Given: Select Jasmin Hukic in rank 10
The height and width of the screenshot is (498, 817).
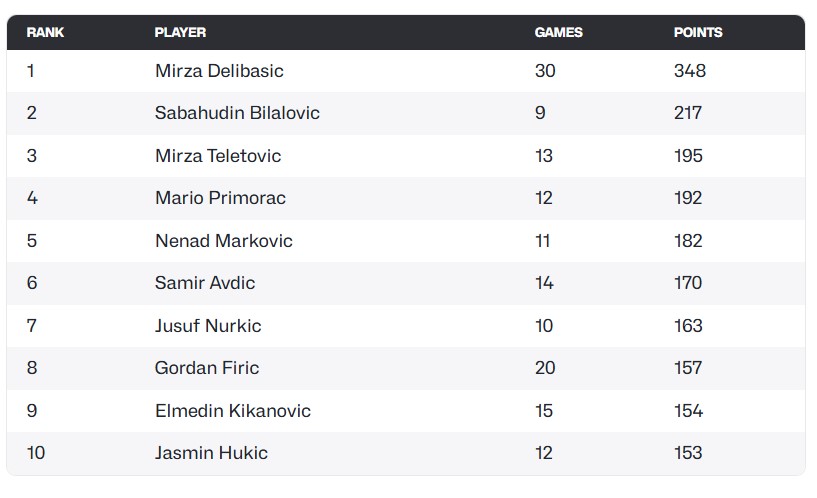Looking at the screenshot, I should [x=211, y=453].
